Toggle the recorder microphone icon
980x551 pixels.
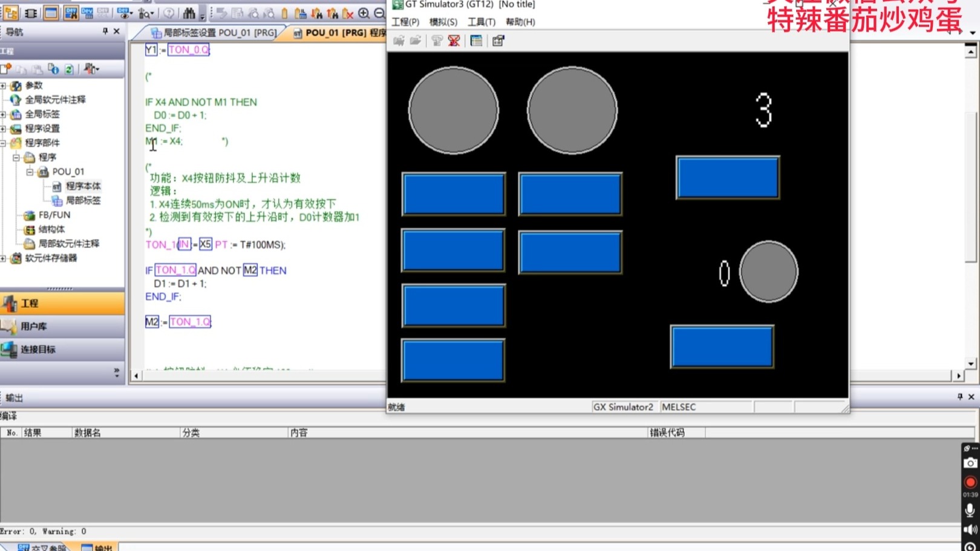(x=970, y=510)
